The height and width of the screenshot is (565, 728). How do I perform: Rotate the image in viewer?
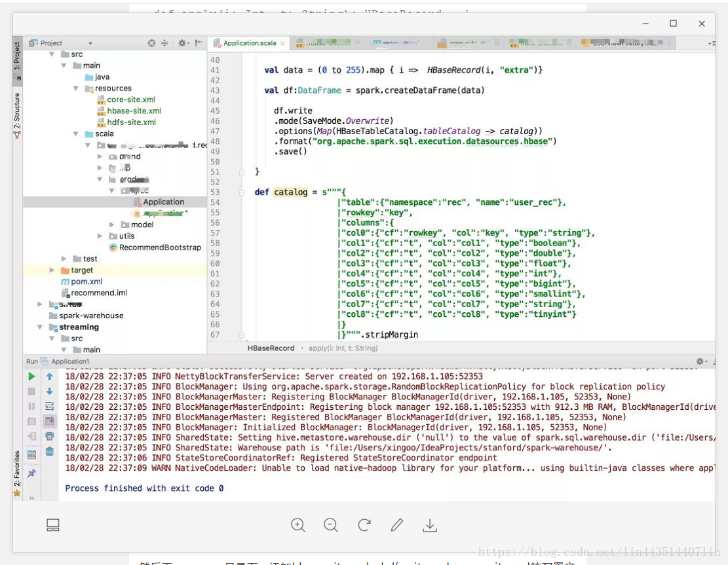364,525
